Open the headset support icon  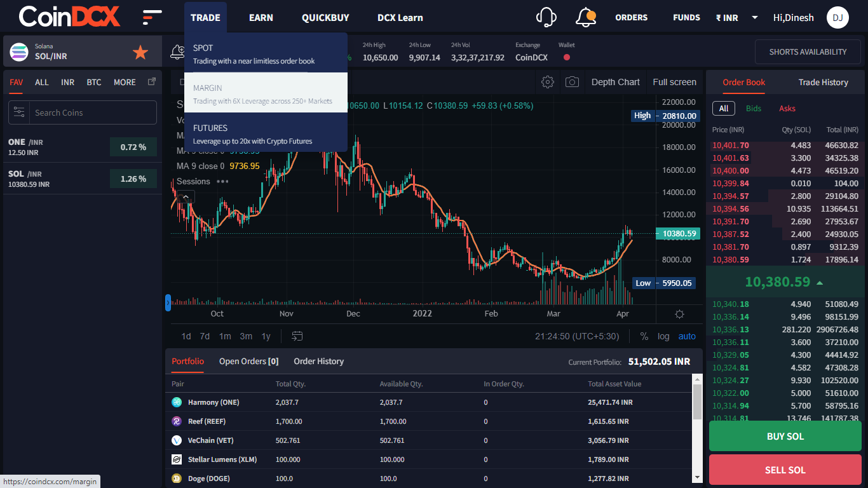click(546, 17)
